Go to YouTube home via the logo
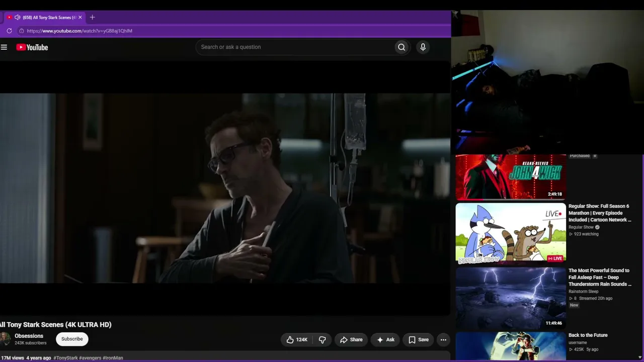This screenshot has width=644, height=362. (x=32, y=47)
